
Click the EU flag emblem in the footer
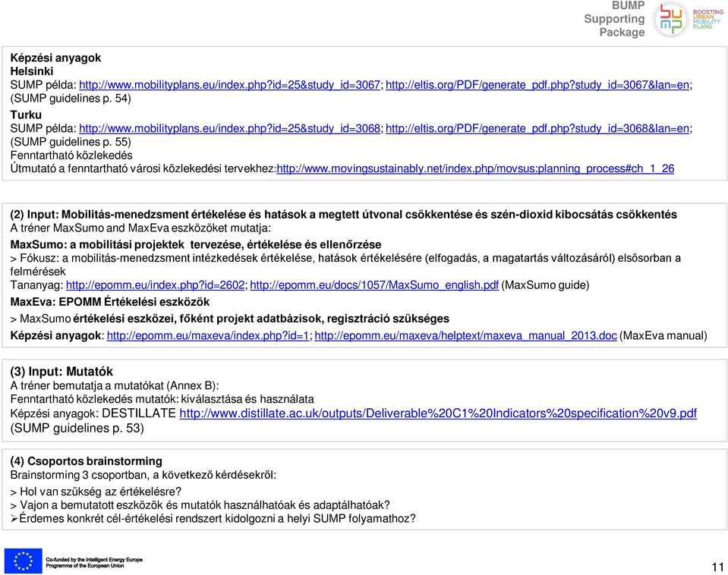pos(24,561)
